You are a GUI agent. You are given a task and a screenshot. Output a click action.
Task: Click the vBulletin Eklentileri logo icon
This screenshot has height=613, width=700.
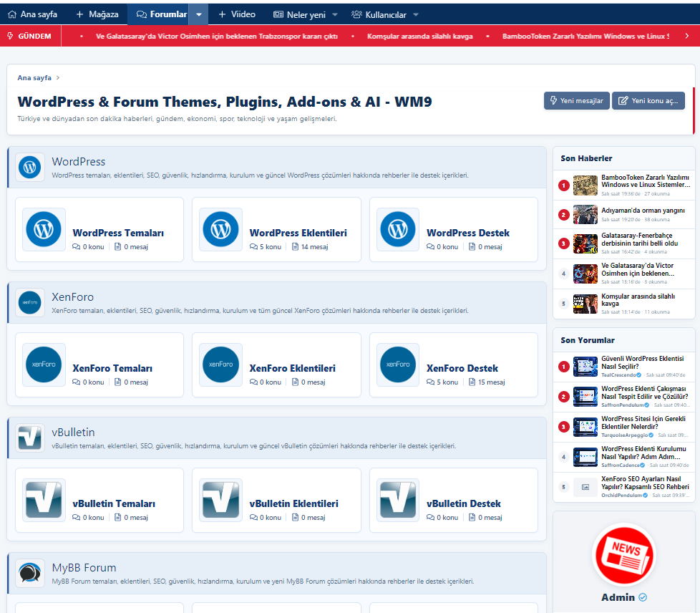[220, 500]
